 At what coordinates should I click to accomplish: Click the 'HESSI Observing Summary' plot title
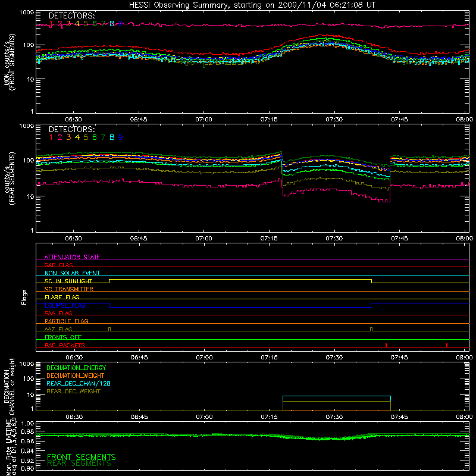click(252, 5)
